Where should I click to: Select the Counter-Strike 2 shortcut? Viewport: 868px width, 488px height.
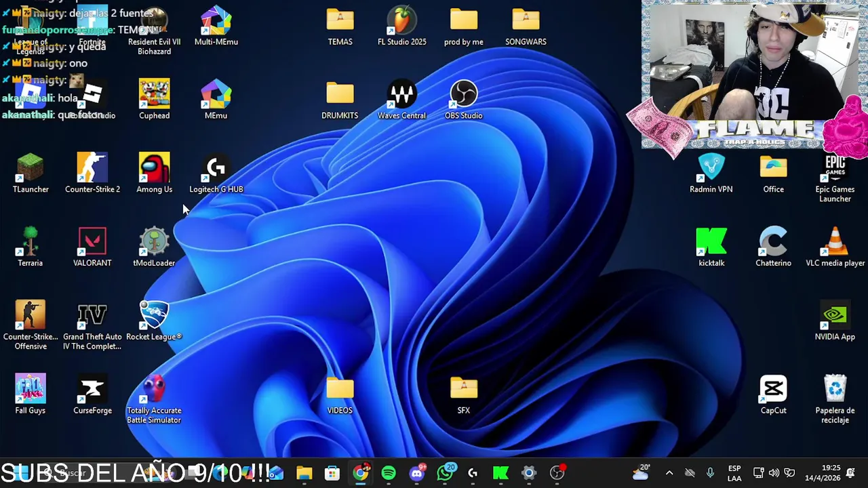coord(92,174)
